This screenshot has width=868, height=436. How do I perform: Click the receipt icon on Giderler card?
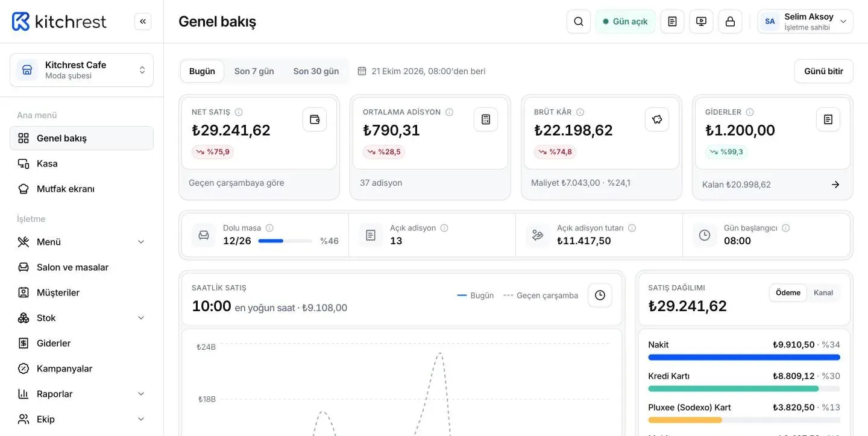tap(828, 119)
